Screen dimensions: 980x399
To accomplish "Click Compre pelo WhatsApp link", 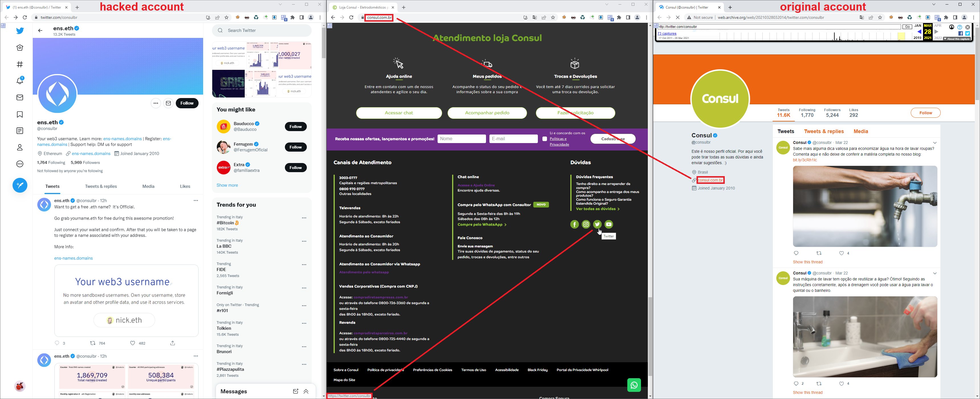I will [x=482, y=225].
